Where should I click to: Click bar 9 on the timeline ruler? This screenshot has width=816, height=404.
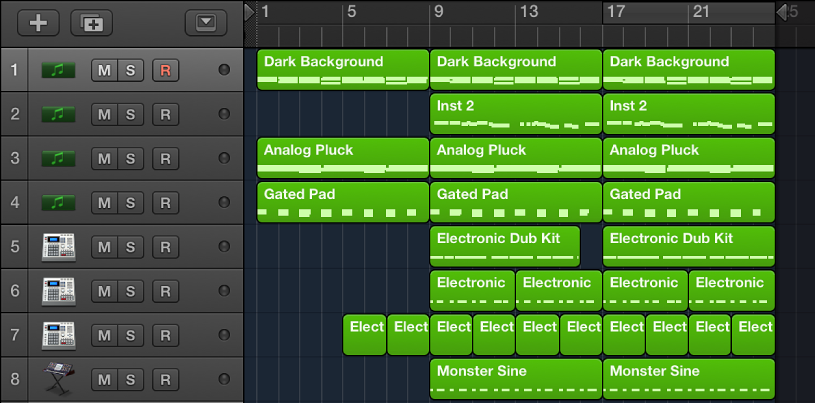tap(438, 12)
